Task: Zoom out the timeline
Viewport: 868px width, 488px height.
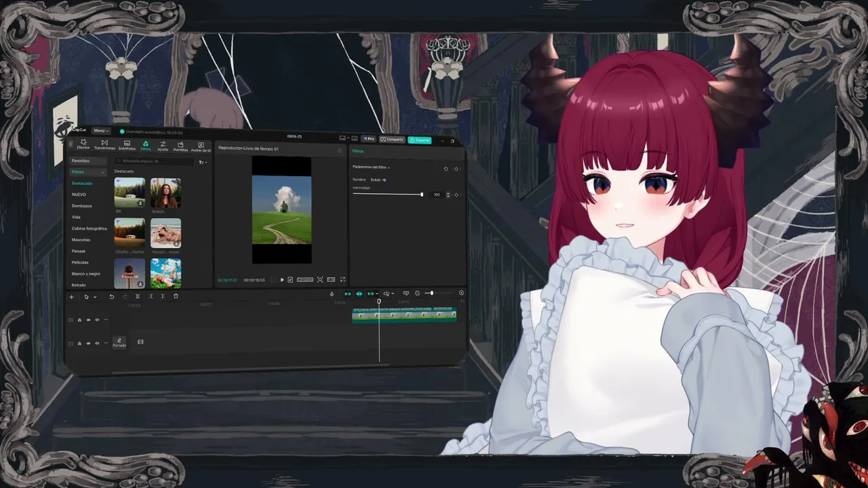Action: point(417,293)
